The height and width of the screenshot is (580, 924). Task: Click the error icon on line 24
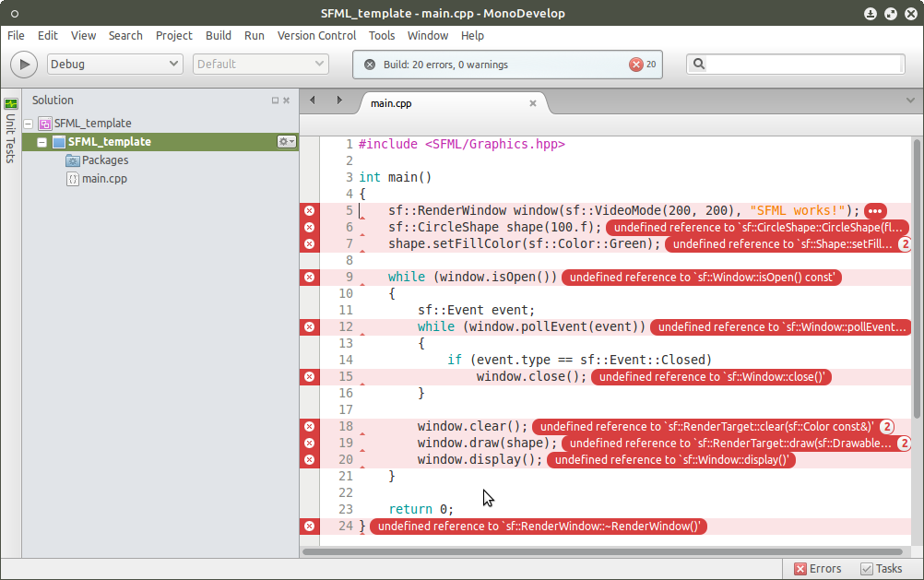(x=309, y=527)
